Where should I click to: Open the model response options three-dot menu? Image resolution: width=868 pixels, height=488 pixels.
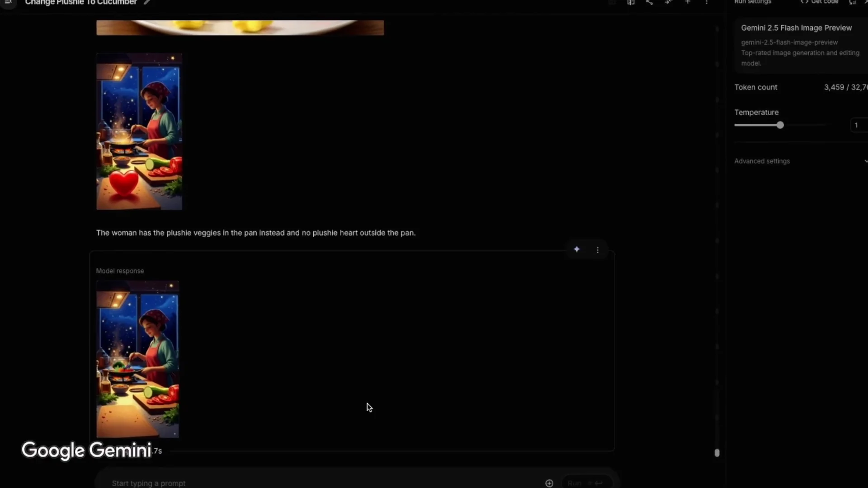click(598, 249)
